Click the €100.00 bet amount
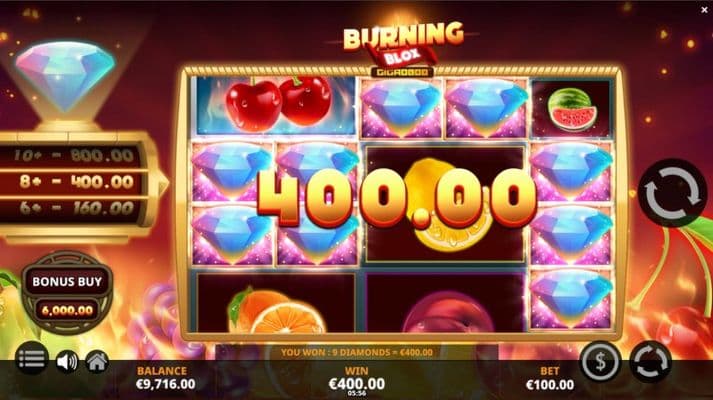713x400 pixels. [x=550, y=385]
